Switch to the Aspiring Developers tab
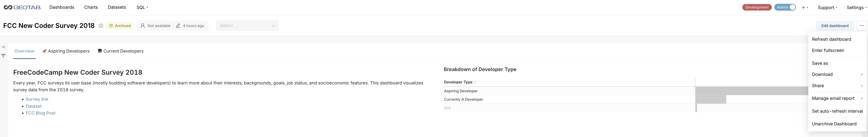The height and width of the screenshot is (137, 868). point(66,51)
